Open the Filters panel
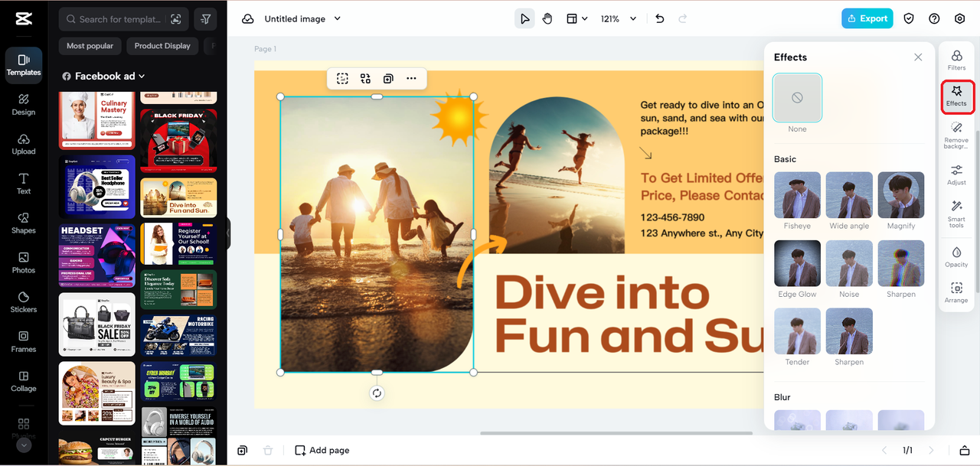The width and height of the screenshot is (980, 466). coord(956,60)
